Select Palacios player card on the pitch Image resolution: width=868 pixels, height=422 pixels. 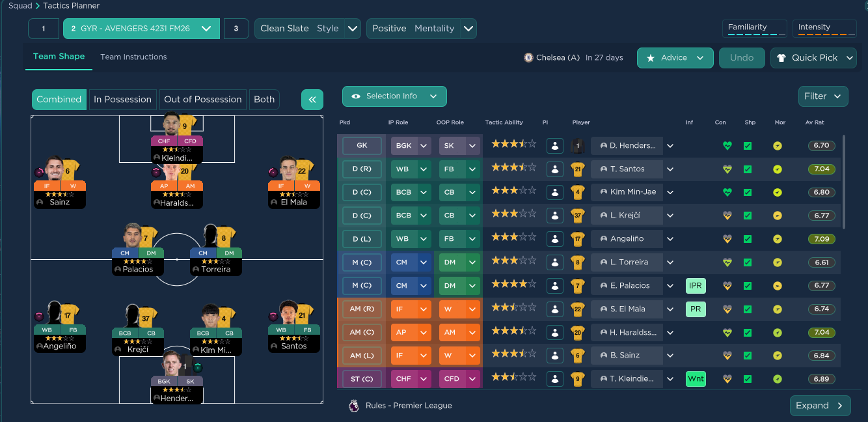click(x=138, y=249)
